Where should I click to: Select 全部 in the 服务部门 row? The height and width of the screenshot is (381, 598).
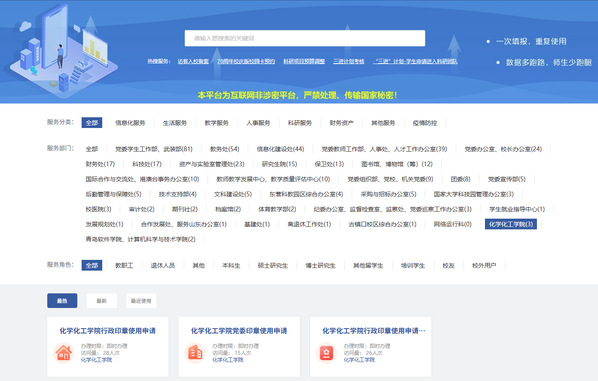[x=92, y=149]
